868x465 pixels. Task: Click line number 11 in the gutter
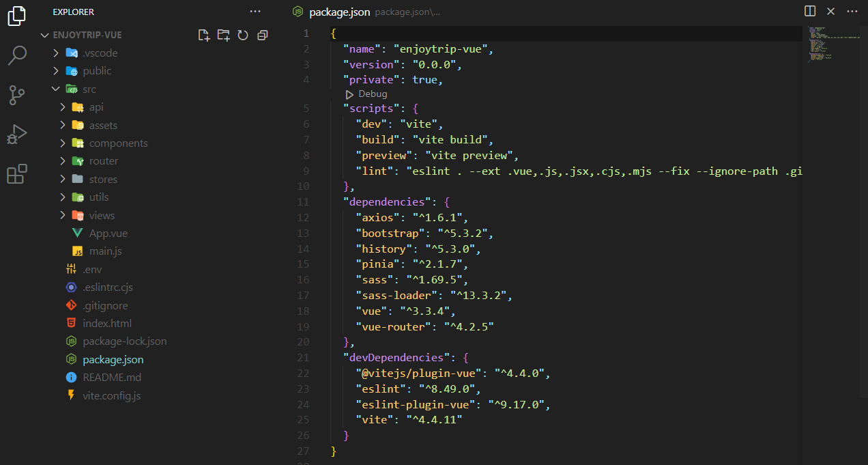pos(303,202)
